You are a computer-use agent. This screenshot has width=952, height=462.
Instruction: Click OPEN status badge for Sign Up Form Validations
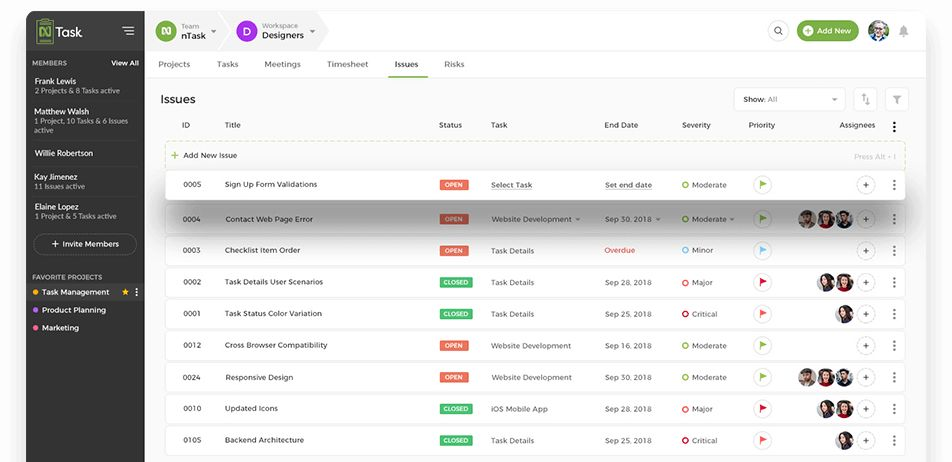point(454,185)
